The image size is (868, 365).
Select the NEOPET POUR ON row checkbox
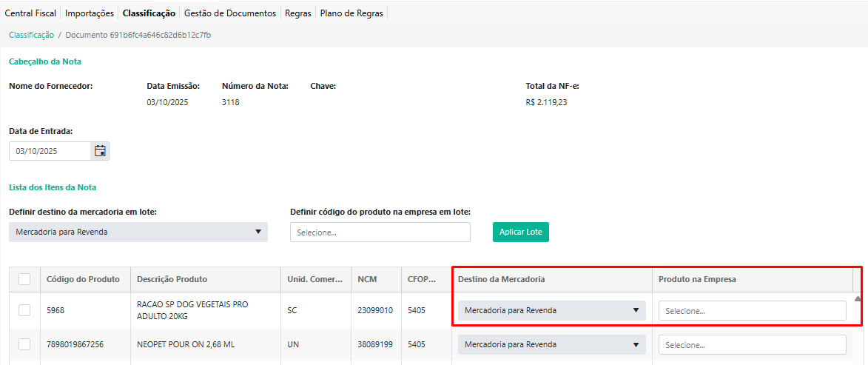click(x=24, y=344)
